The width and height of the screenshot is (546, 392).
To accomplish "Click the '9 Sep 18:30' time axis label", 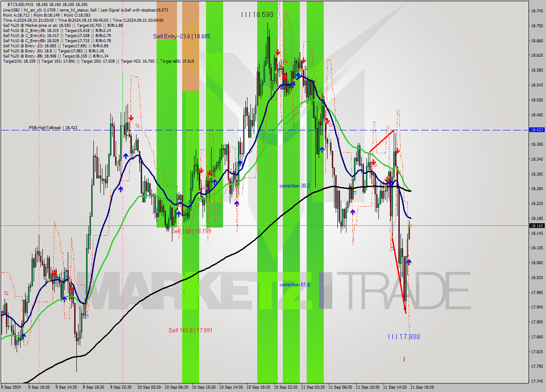I will tap(93, 387).
